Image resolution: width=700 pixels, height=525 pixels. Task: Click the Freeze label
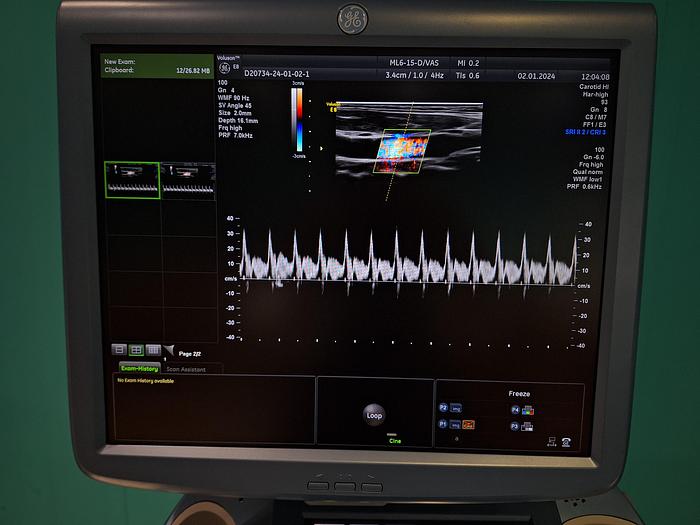(x=519, y=394)
